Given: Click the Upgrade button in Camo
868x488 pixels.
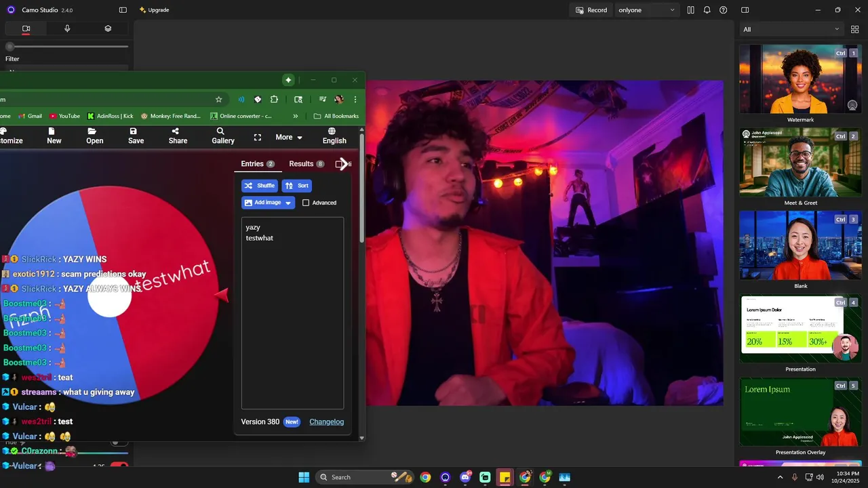Looking at the screenshot, I should (154, 10).
